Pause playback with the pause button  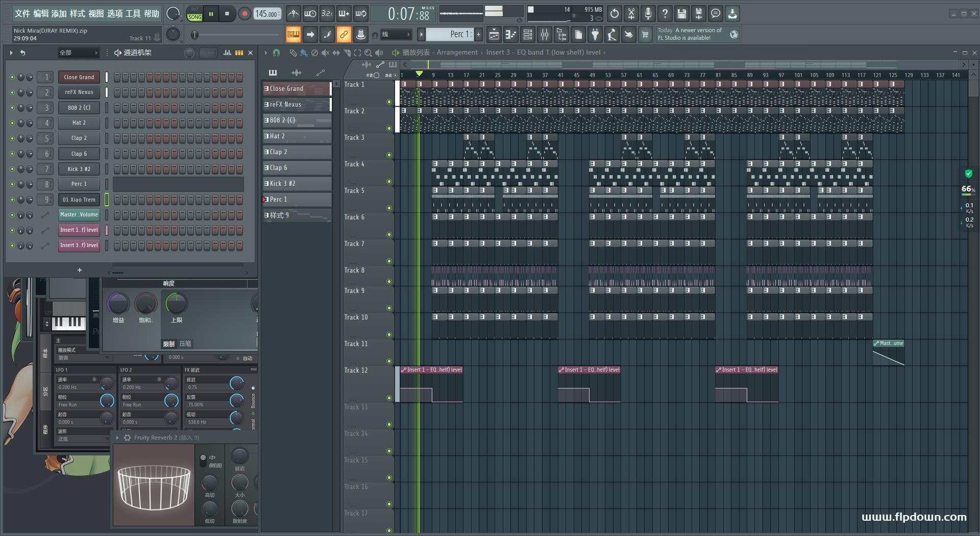pyautogui.click(x=211, y=14)
